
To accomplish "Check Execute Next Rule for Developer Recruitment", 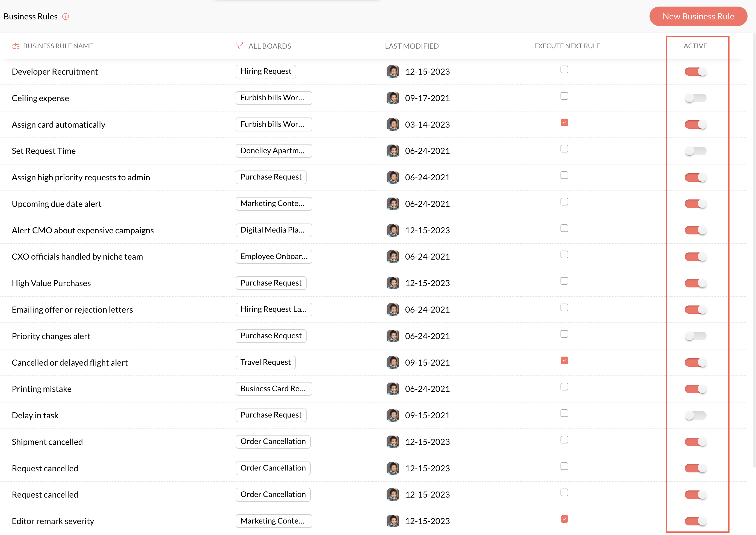I will click(564, 69).
